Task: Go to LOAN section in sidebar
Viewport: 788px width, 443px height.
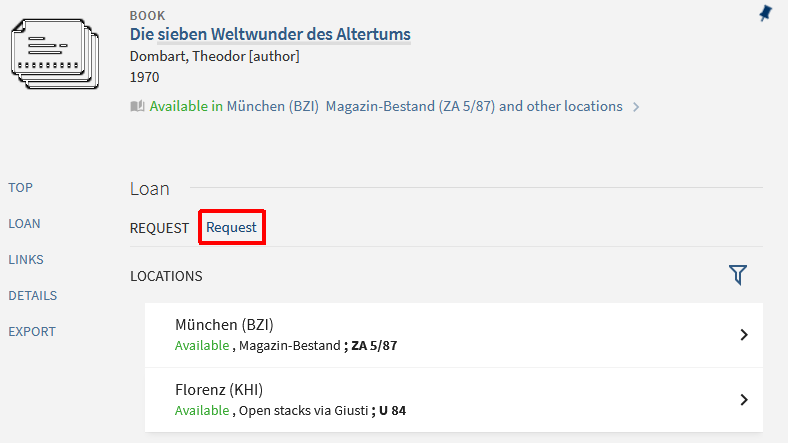Action: click(24, 224)
